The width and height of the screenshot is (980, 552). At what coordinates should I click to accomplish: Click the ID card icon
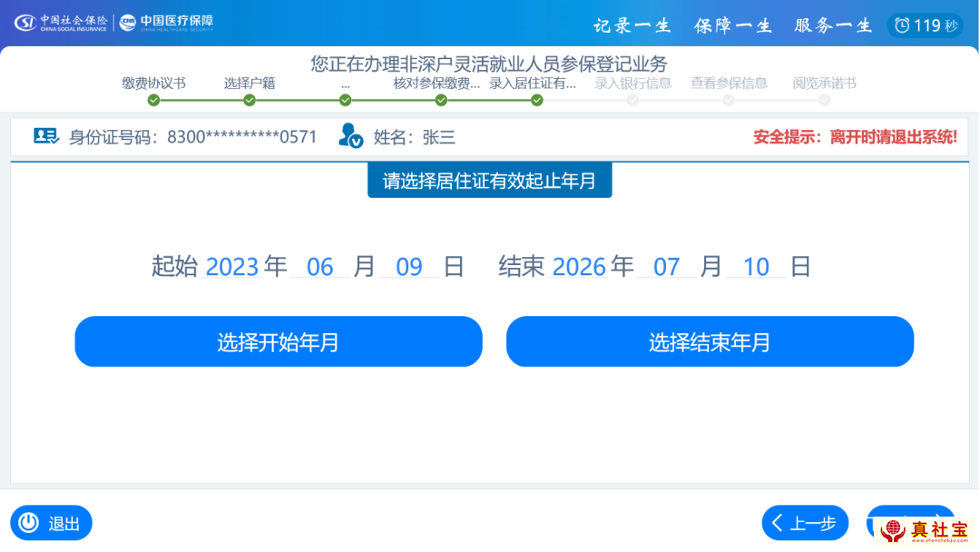(x=45, y=136)
